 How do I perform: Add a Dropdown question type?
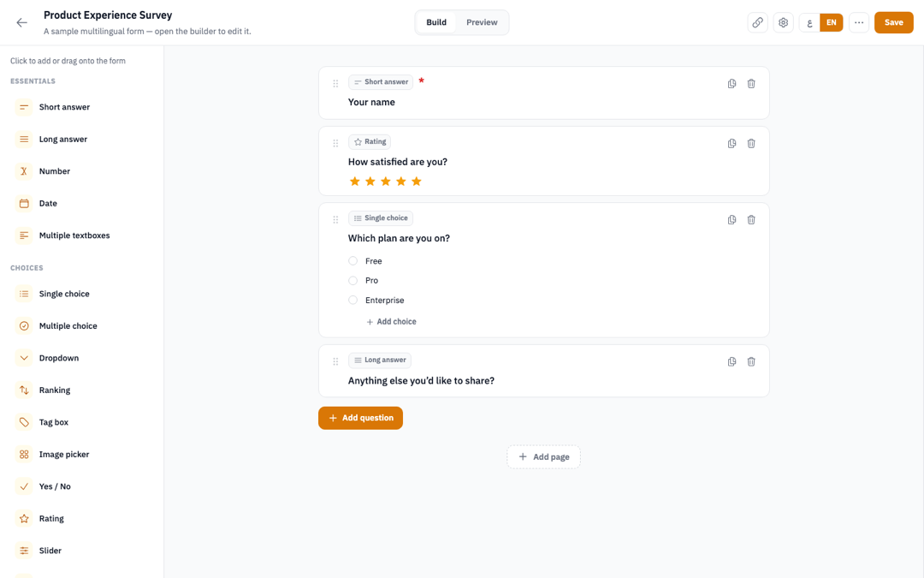[81, 358]
